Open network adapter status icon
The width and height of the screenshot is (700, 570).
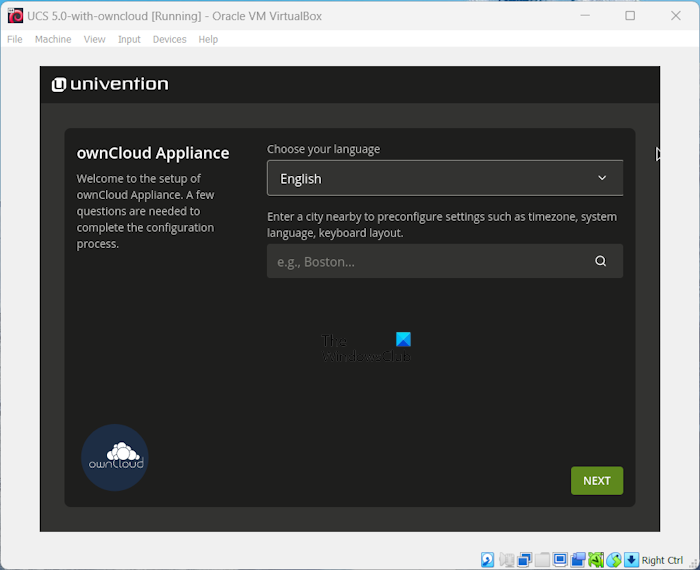[525, 560]
